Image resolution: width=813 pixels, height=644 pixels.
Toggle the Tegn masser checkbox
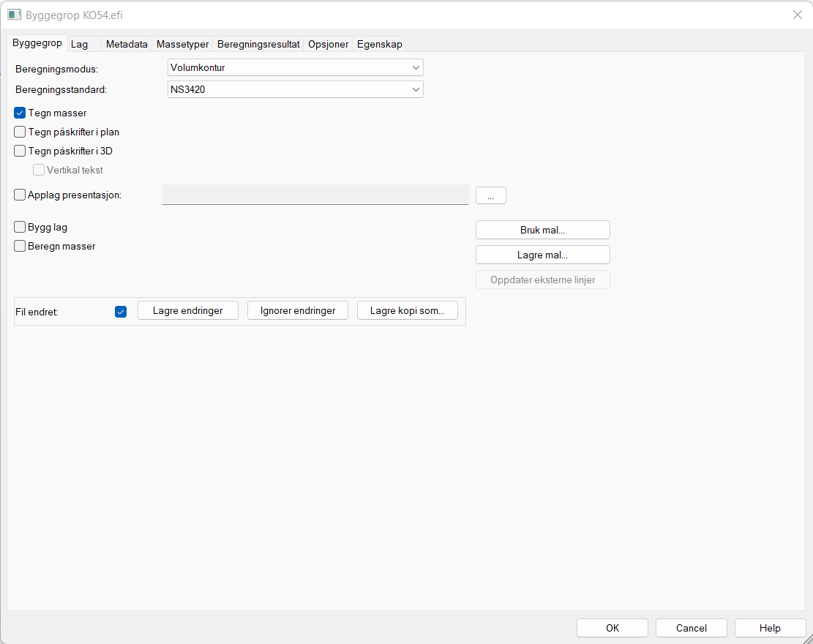point(20,113)
